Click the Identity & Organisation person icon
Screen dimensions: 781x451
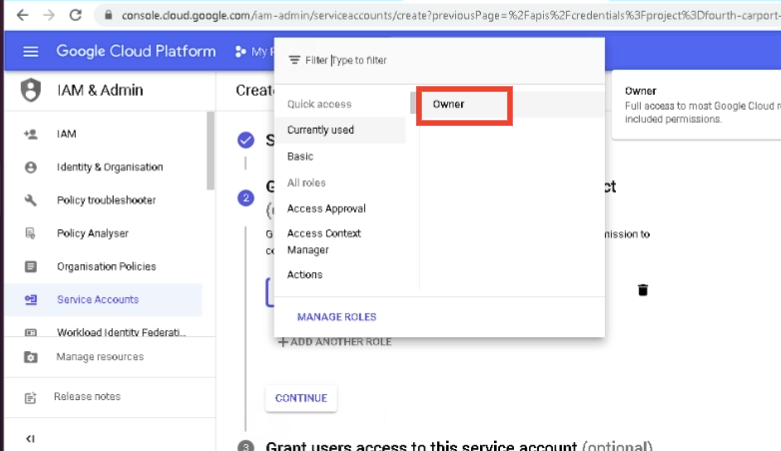(x=30, y=167)
